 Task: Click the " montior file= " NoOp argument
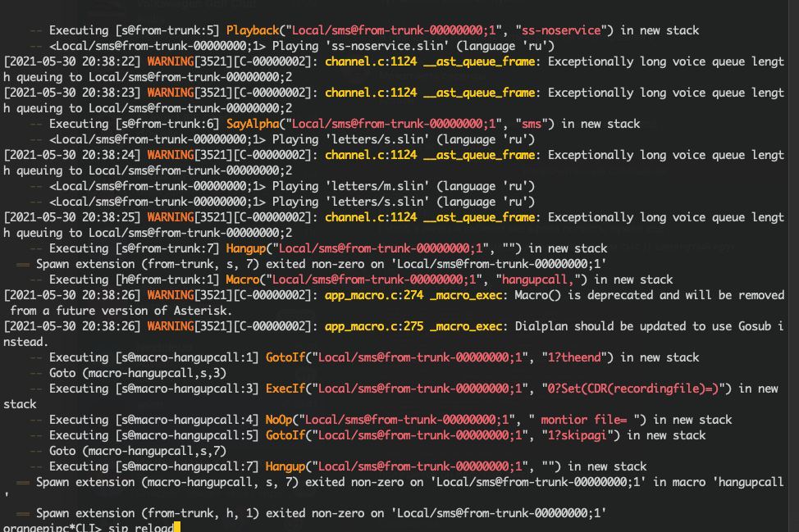(x=584, y=420)
